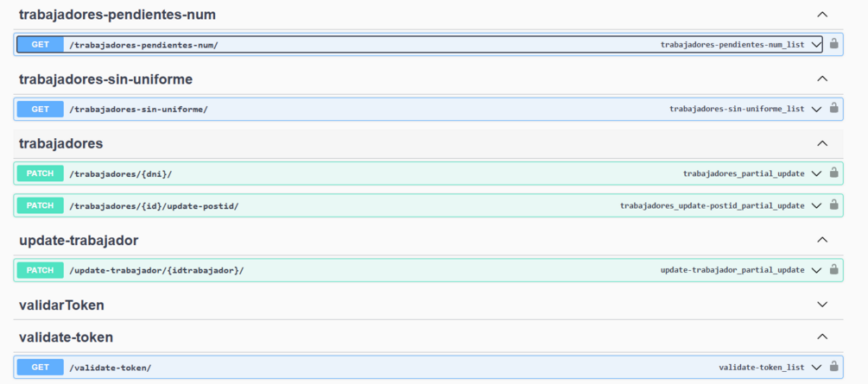The width and height of the screenshot is (868, 384).
Task: Click lock icon on update-trabajador endpoint
Action: point(833,269)
